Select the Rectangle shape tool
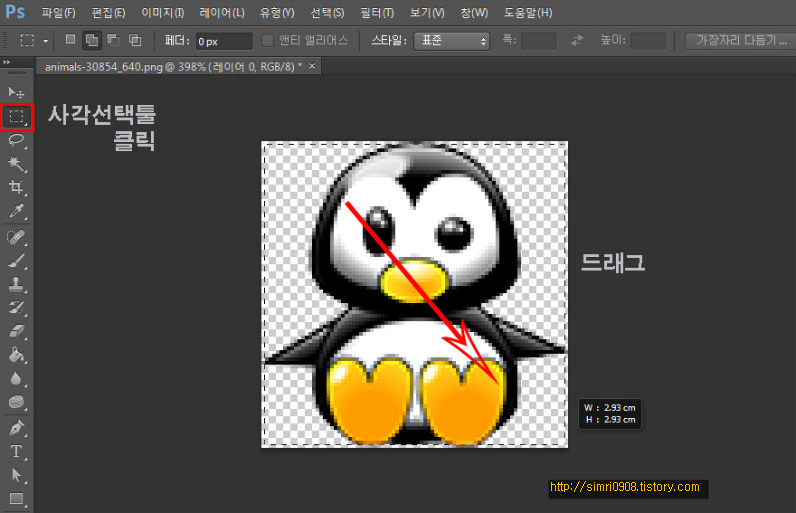796x513 pixels. (x=16, y=498)
